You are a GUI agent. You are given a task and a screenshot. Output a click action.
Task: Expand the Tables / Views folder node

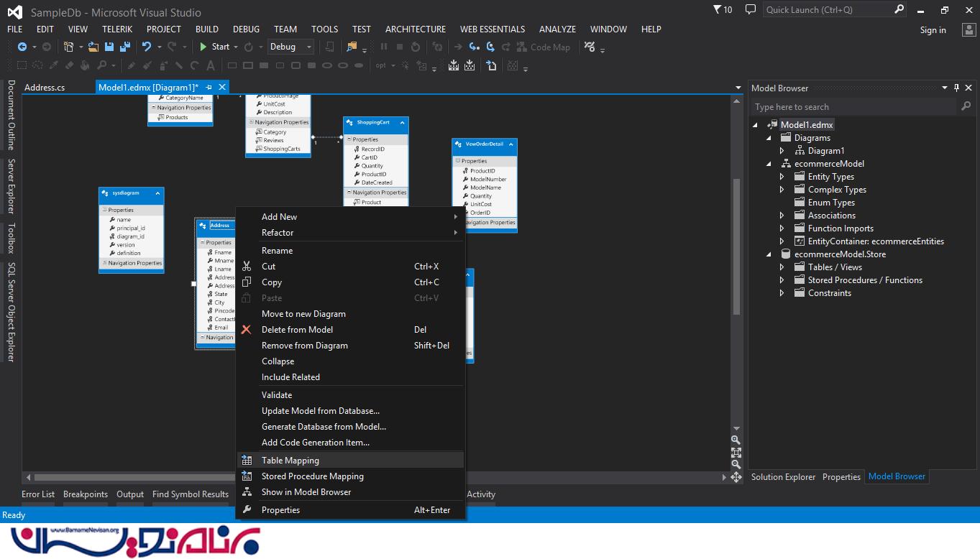(782, 267)
